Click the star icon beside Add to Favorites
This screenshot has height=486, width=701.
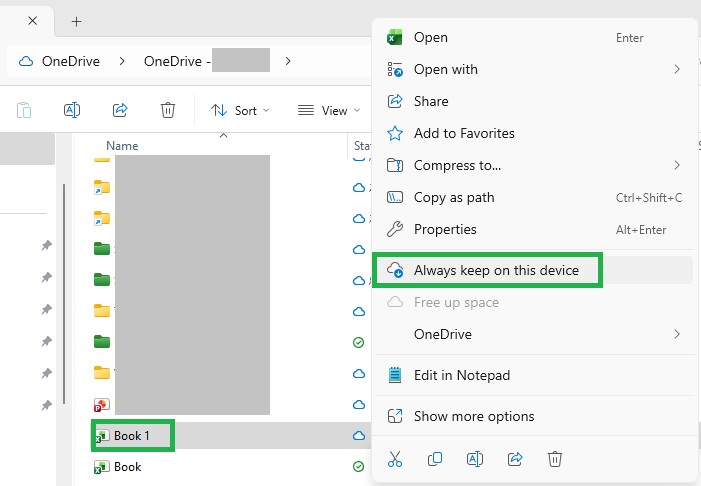[x=395, y=133]
